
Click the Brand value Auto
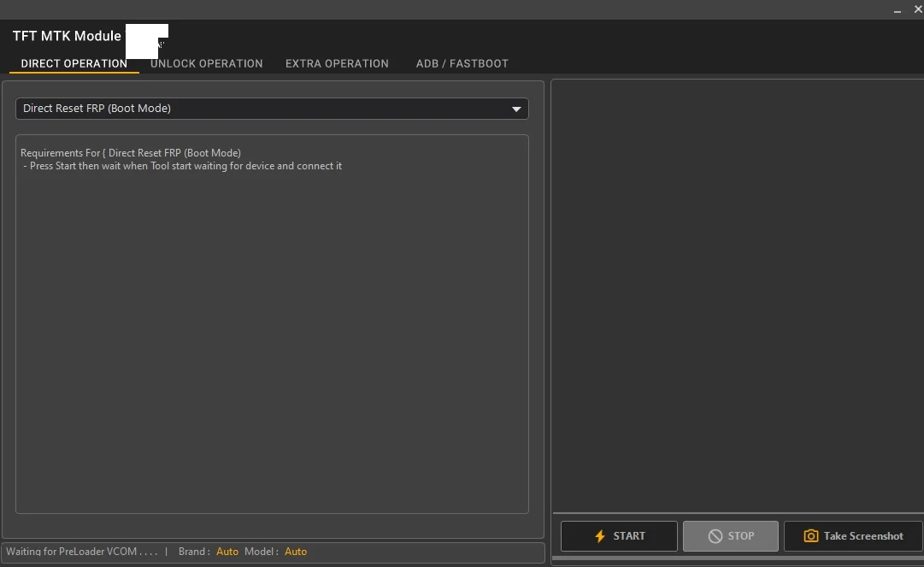coord(227,552)
